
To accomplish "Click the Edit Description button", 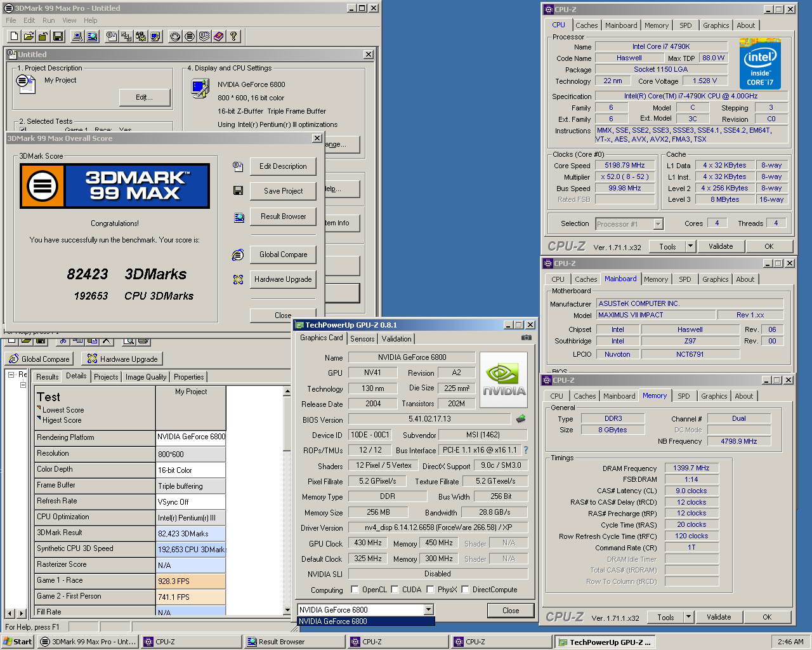I will pos(283,166).
